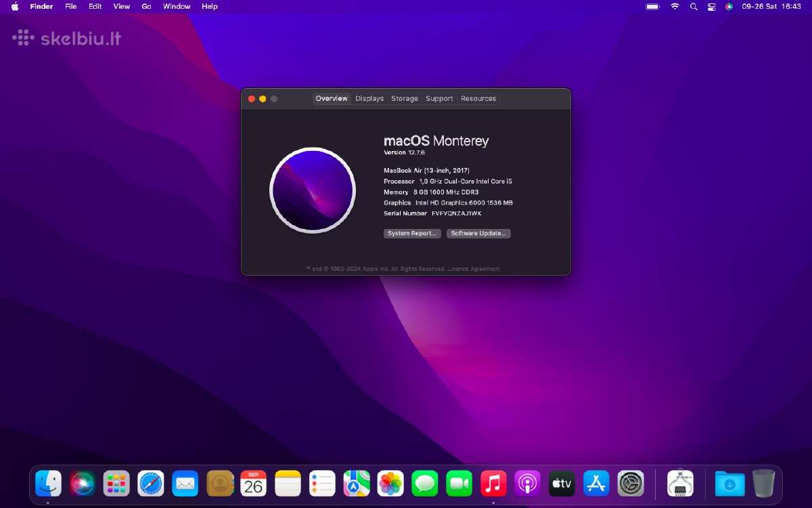
Task: Open the Window menu
Action: tap(177, 6)
